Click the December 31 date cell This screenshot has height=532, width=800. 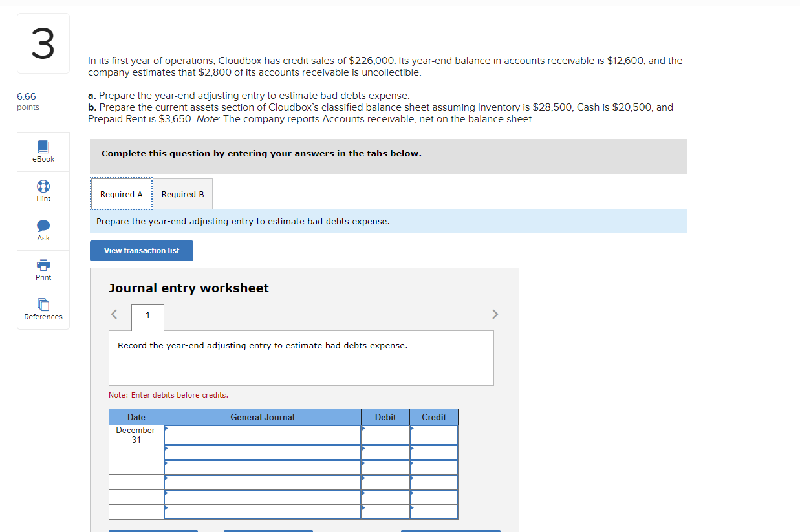(136, 434)
